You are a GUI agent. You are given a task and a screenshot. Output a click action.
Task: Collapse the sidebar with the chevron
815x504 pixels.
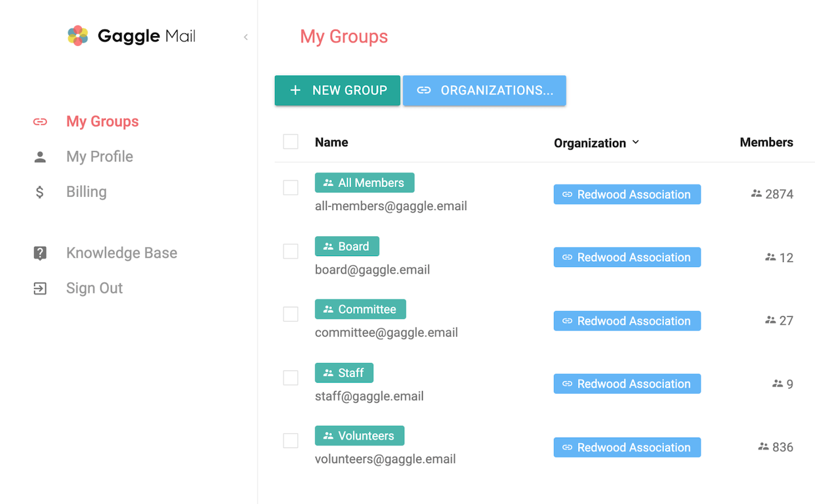tap(246, 37)
